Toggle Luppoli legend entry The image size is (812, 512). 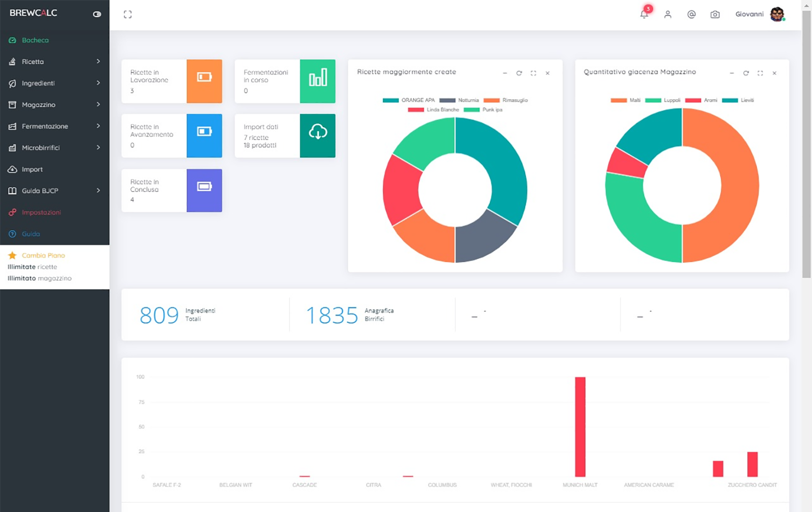[x=663, y=100]
